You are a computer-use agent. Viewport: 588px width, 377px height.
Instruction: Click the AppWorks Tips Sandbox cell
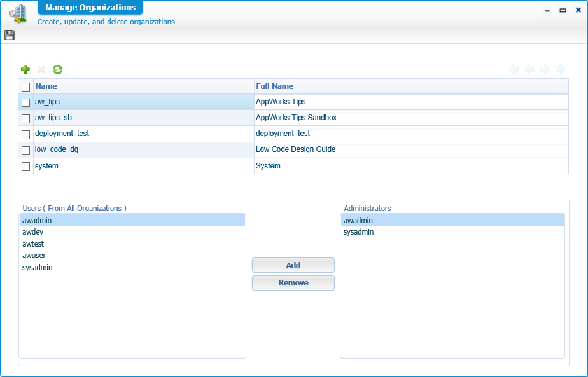(411, 118)
